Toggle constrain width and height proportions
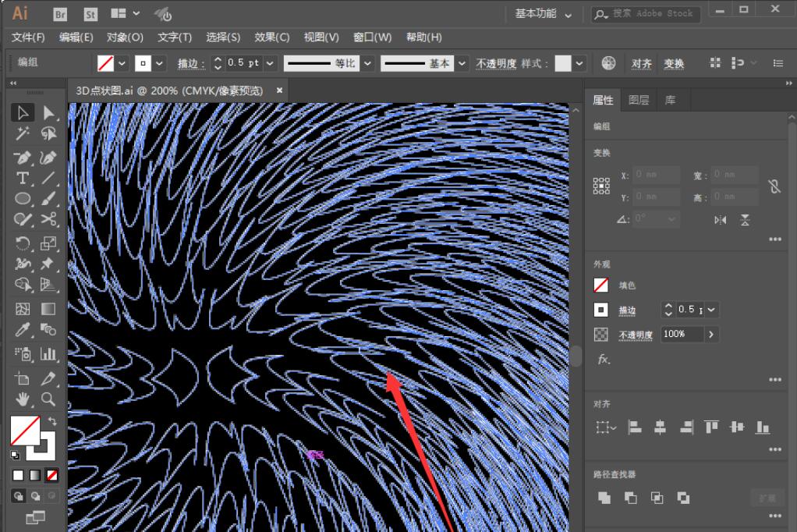 coord(774,186)
